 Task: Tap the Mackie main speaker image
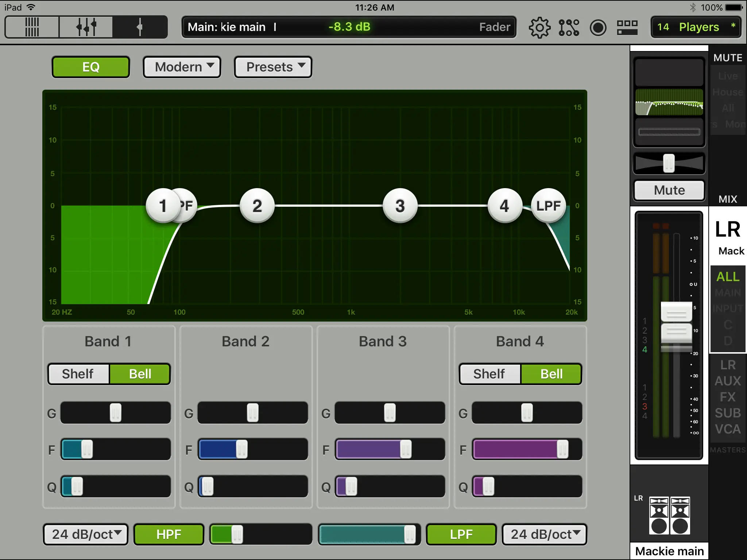(x=669, y=516)
